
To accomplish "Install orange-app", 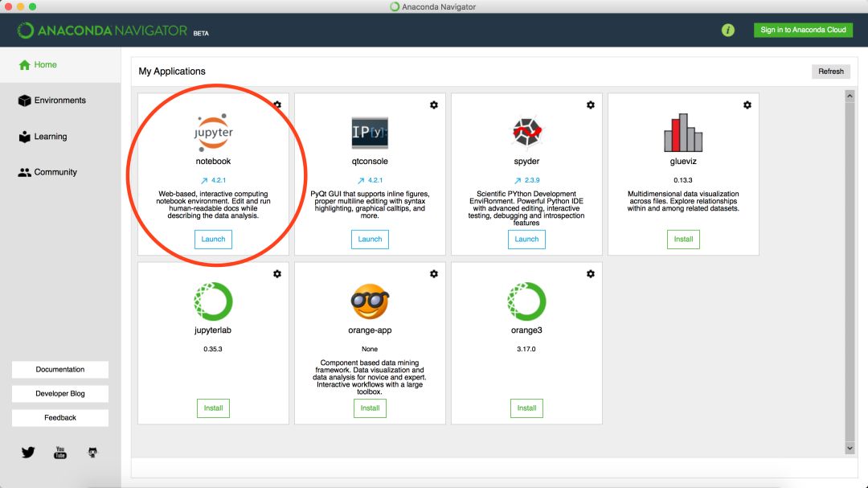I will click(x=370, y=408).
